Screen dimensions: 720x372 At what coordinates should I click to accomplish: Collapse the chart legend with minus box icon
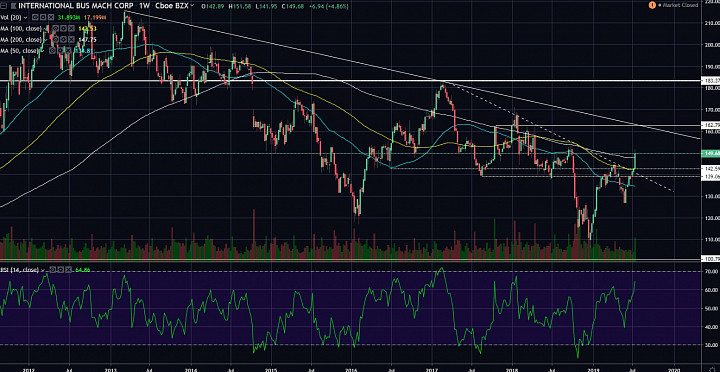tap(4, 6)
